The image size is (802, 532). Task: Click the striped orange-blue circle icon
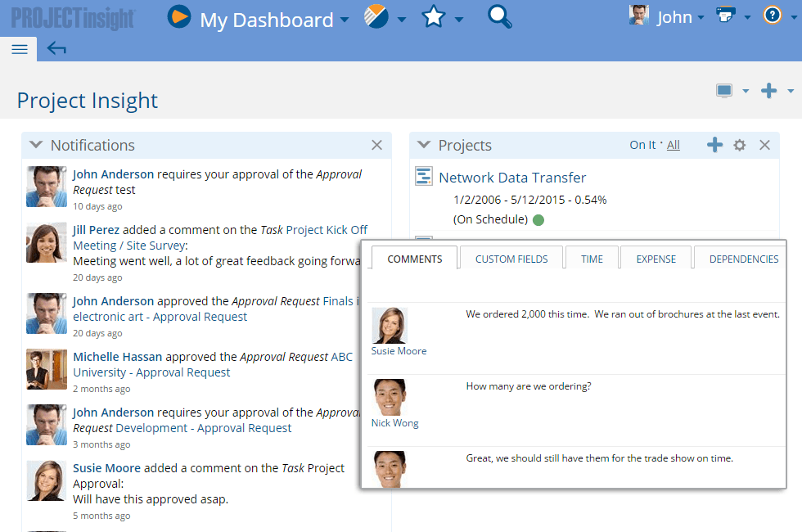(x=376, y=16)
